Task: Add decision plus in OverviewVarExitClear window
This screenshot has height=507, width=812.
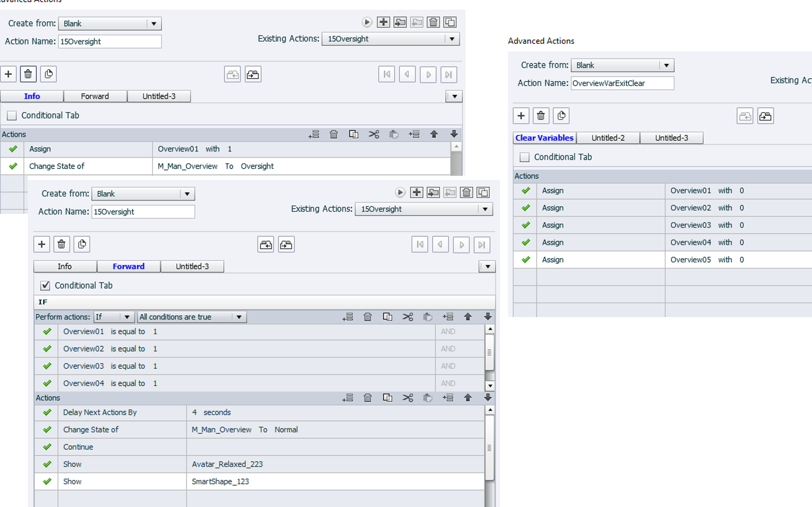Action: coord(521,116)
